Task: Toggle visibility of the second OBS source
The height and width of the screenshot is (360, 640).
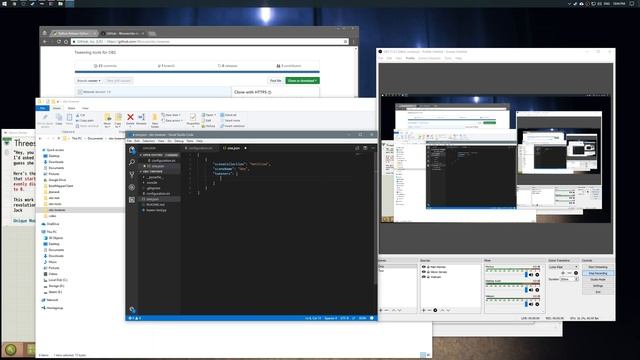Action: point(423,272)
